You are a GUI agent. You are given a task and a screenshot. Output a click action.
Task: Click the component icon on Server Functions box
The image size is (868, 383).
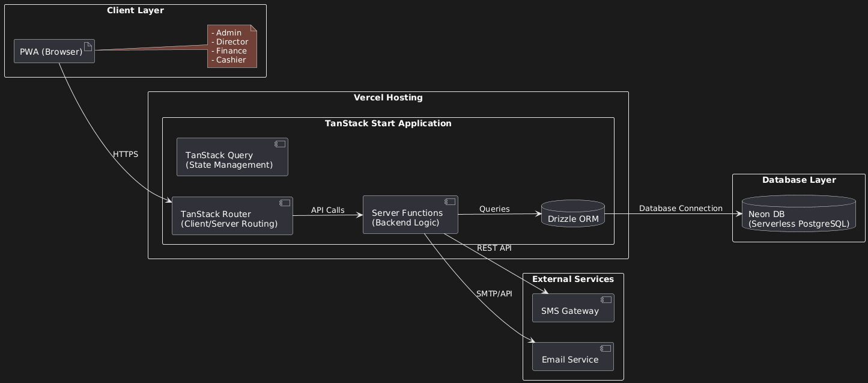click(449, 203)
